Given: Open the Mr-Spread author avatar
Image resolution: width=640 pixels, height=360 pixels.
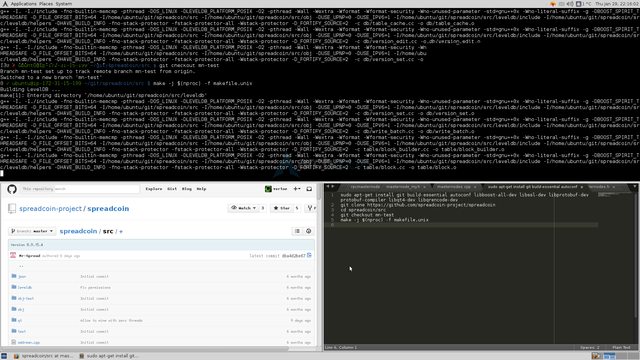Looking at the screenshot, I should pos(13,256).
